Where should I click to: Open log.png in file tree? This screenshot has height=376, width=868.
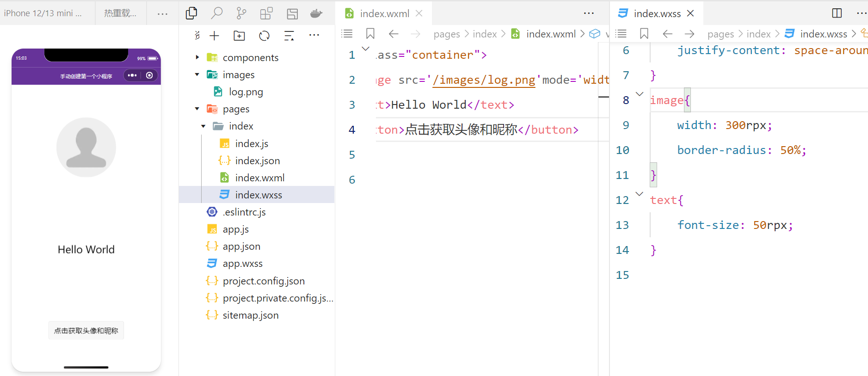tap(246, 92)
